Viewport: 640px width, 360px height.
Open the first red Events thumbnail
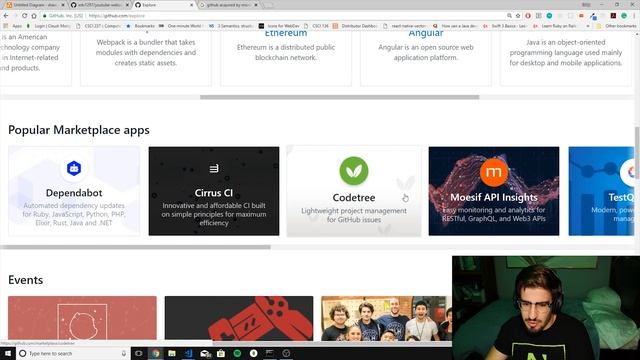82,318
